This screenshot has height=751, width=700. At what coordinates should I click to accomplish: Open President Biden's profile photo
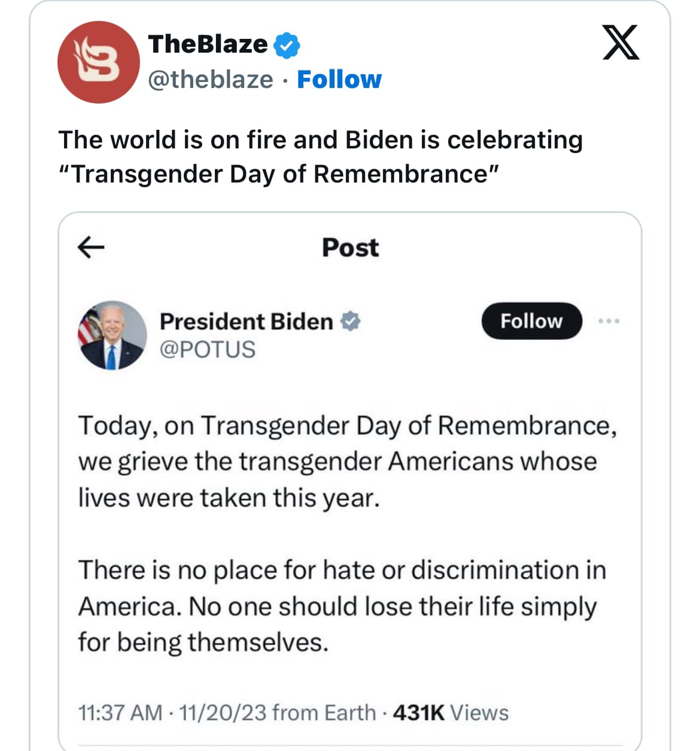point(112,335)
